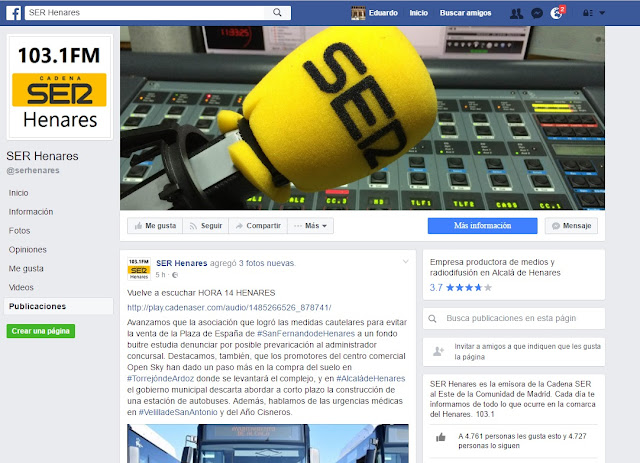The width and height of the screenshot is (640, 463).
Task: Open the yellow SER microphone cover photo
Action: point(362,118)
